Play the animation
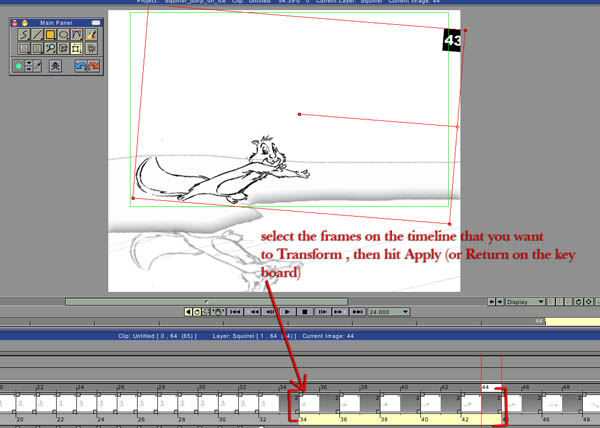 click(x=287, y=312)
